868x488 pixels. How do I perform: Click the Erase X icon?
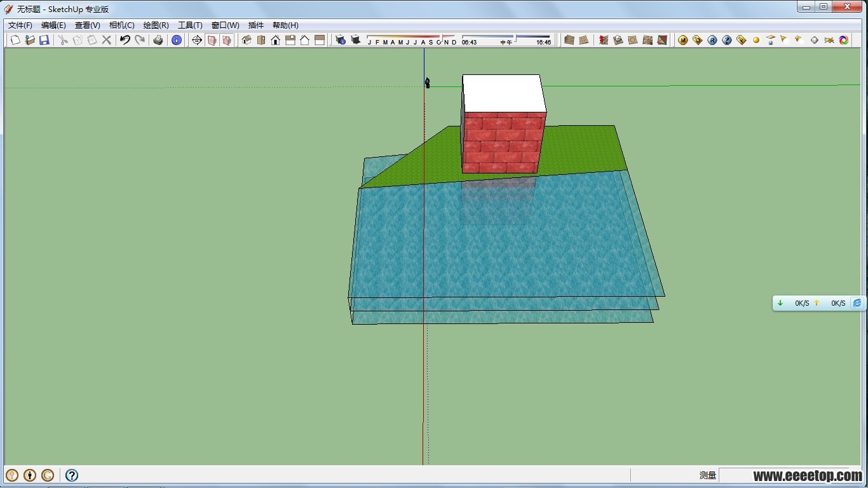point(107,40)
